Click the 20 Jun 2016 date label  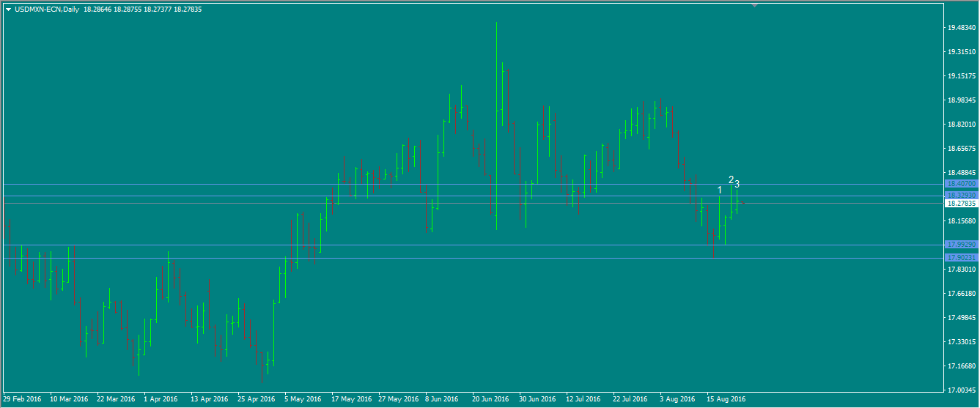pos(490,400)
